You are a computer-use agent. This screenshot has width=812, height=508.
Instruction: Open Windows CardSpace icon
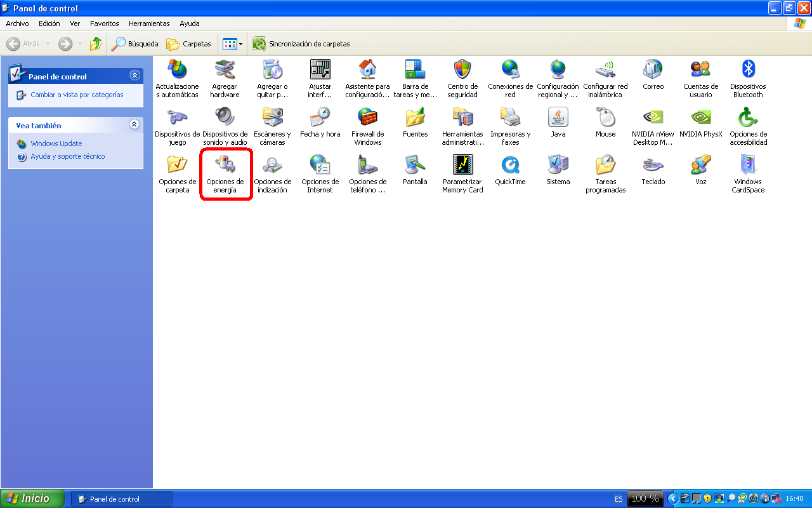tap(749, 174)
